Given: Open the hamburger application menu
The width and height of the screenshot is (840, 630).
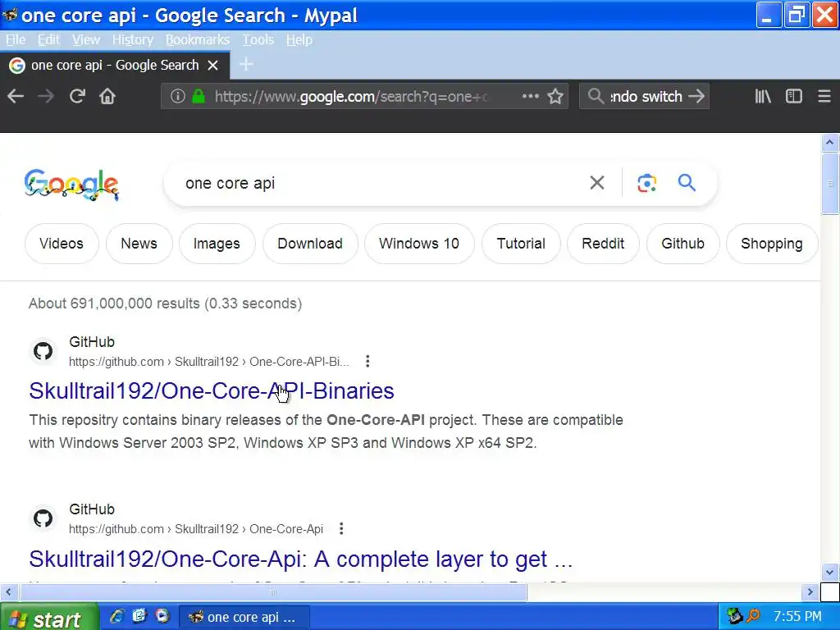Looking at the screenshot, I should pyautogui.click(x=824, y=97).
